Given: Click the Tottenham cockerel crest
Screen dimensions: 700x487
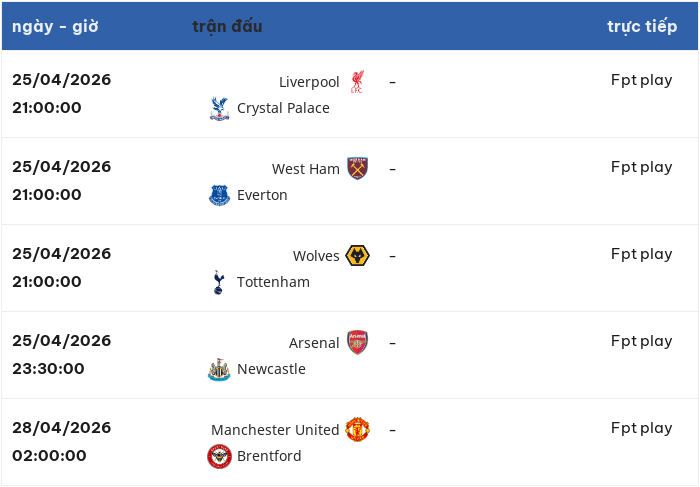Looking at the screenshot, I should click(x=218, y=282).
